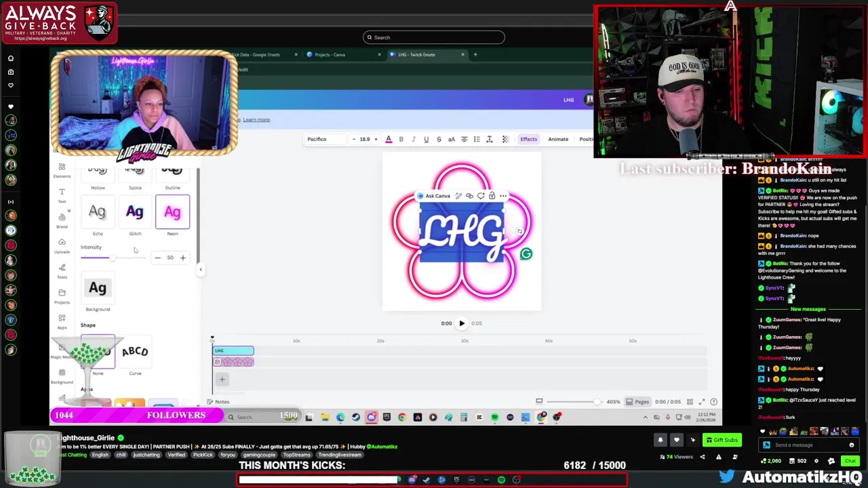This screenshot has width=868, height=488.
Task: Open the Effects tab in toolbar
Action: [x=528, y=139]
